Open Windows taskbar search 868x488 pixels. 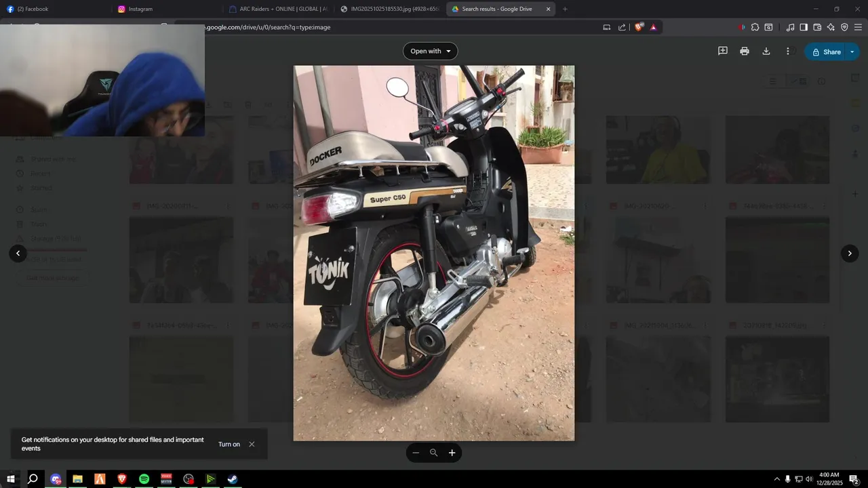(x=33, y=479)
